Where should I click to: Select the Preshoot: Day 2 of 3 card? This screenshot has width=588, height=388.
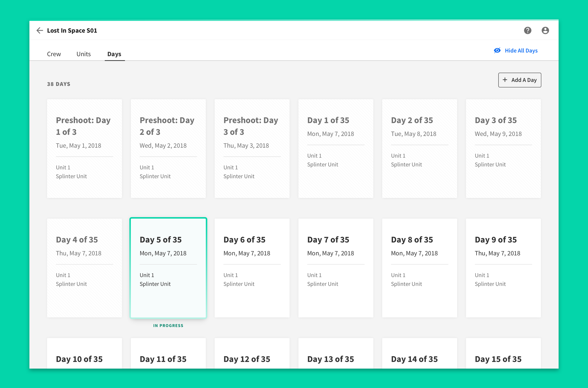[x=168, y=148]
